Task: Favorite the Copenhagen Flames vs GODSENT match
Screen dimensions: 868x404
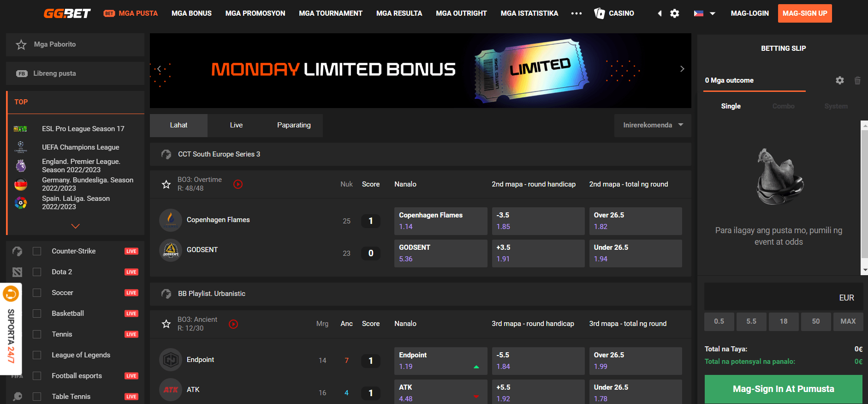Action: tap(166, 184)
